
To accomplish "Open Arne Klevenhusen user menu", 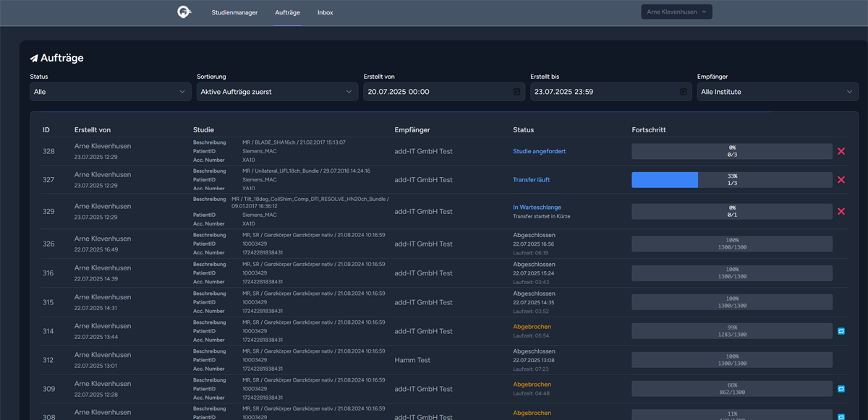I will pyautogui.click(x=676, y=12).
